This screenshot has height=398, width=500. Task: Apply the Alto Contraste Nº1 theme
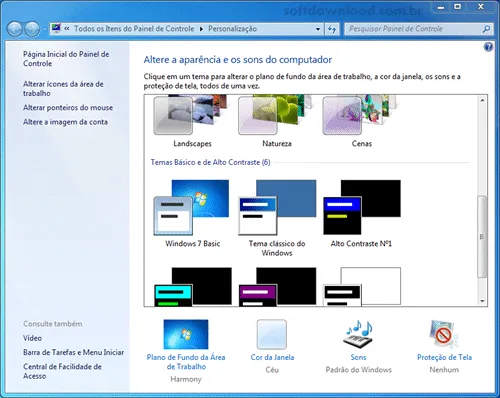point(362,207)
